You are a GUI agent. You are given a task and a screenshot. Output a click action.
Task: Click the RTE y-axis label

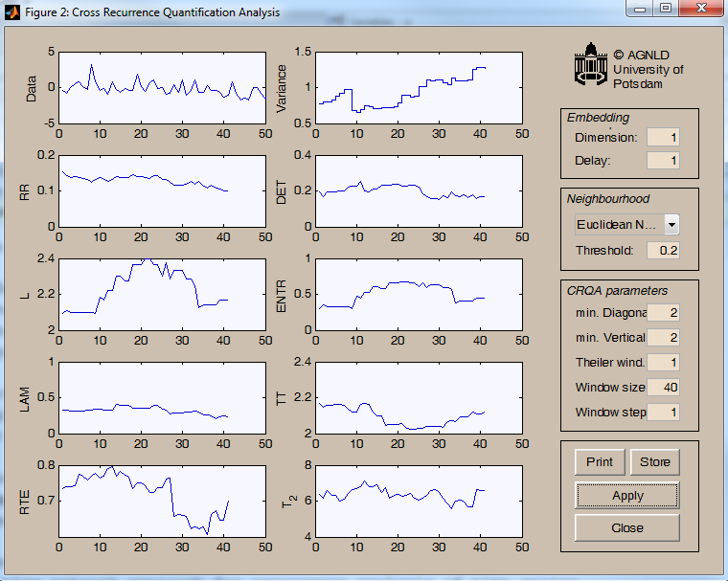(25, 503)
